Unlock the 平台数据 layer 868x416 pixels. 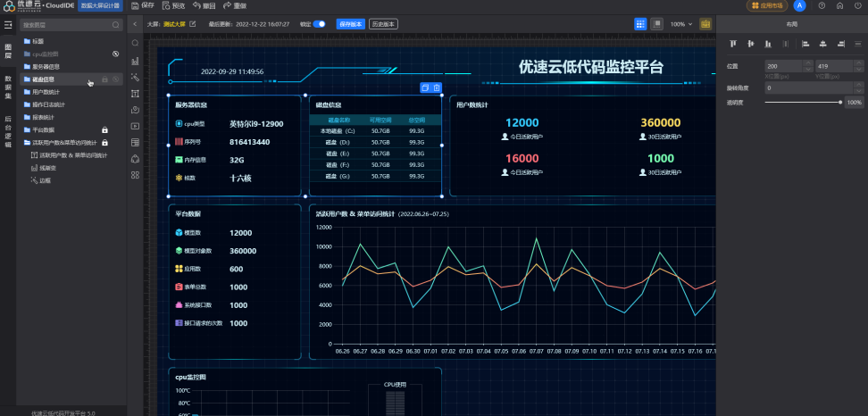[x=104, y=130]
